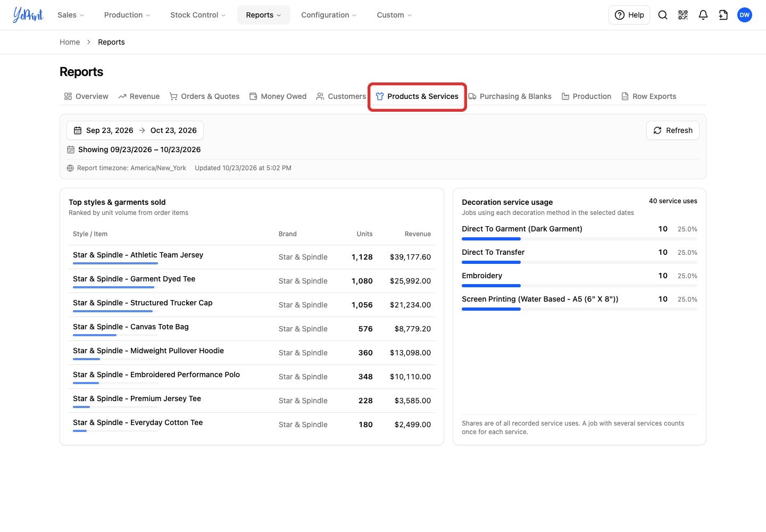Click the Sep 23, 2026 start date
The image size is (766, 532).
pyautogui.click(x=110, y=130)
